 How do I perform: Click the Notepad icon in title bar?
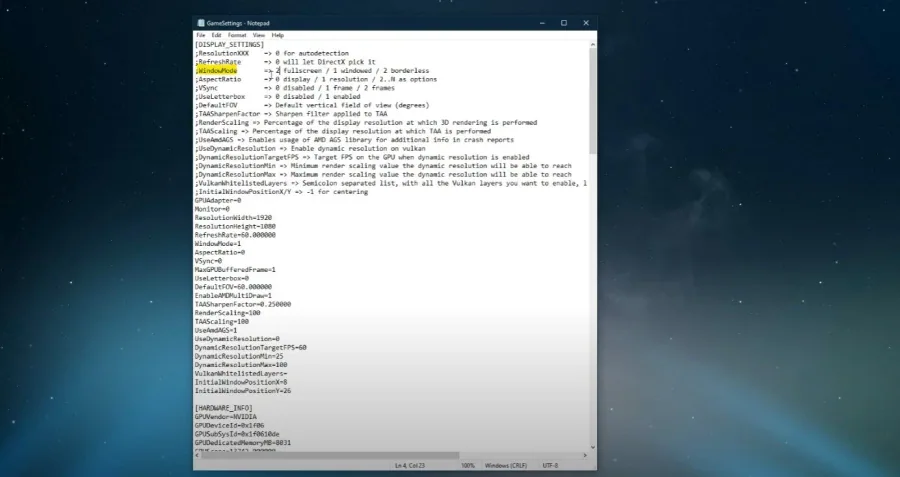(x=201, y=23)
